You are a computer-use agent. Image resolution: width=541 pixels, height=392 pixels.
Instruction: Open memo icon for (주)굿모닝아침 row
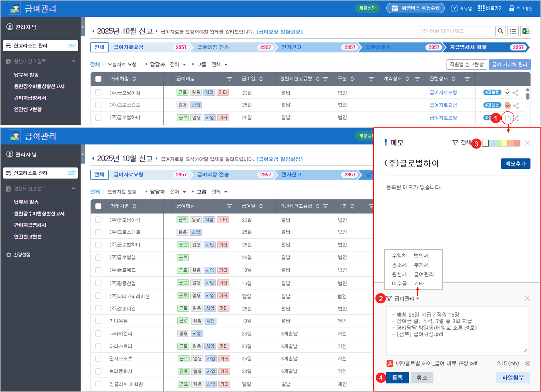(x=507, y=93)
